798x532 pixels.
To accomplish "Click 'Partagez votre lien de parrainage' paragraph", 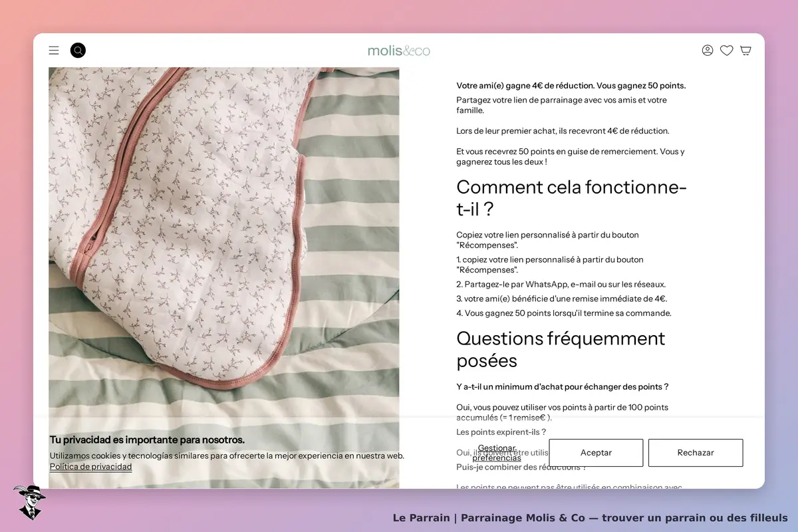I will tap(561, 105).
